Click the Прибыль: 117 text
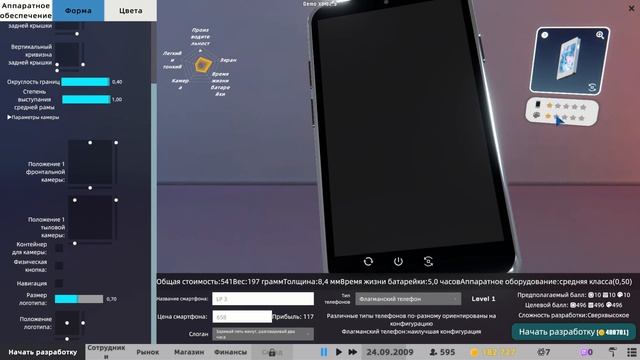This screenshot has height=360, width=640. 293,316
